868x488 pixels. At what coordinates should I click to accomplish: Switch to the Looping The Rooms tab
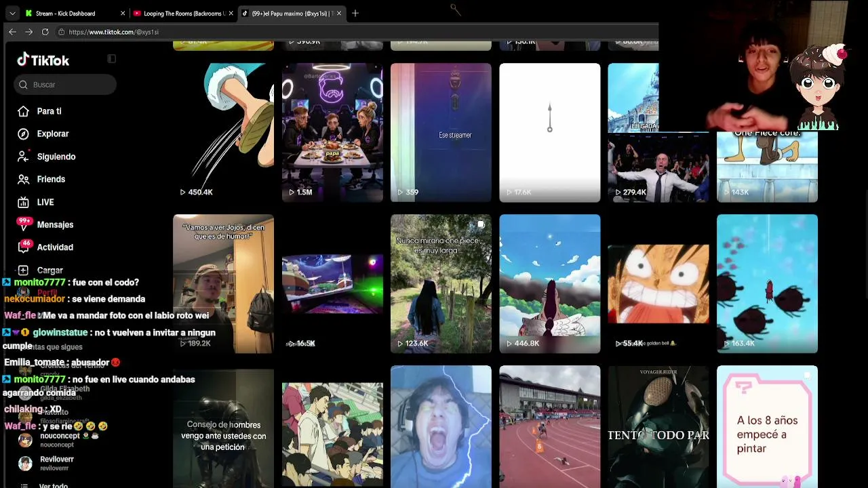183,13
